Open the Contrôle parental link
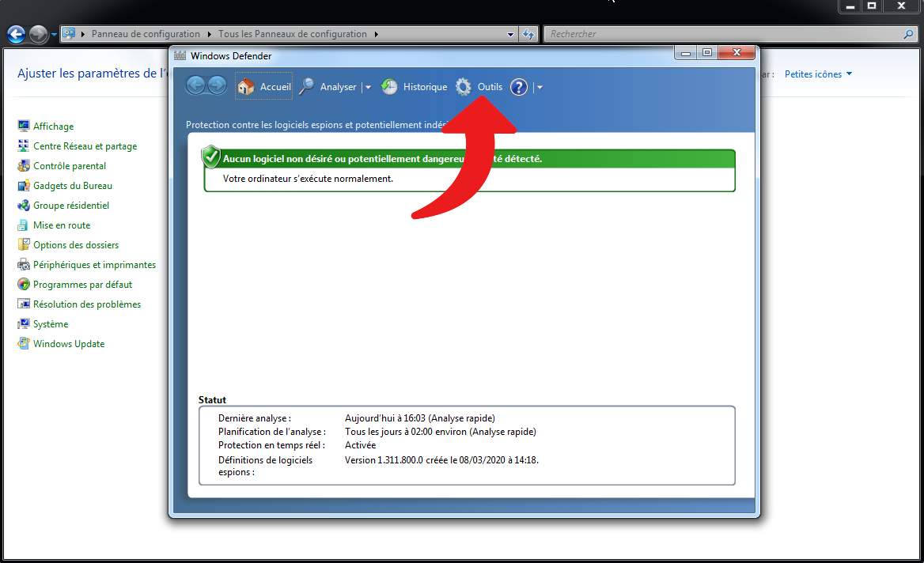Screen dimensions: 924x563 coord(70,166)
